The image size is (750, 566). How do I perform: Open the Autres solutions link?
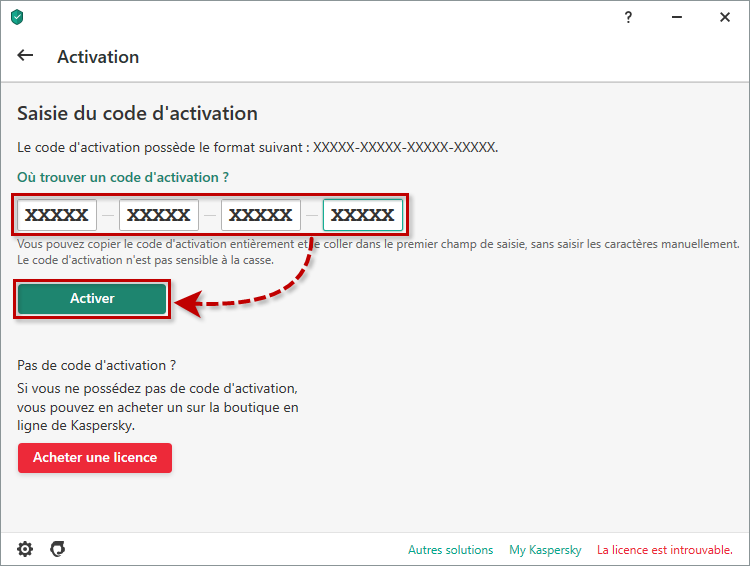pos(451,550)
